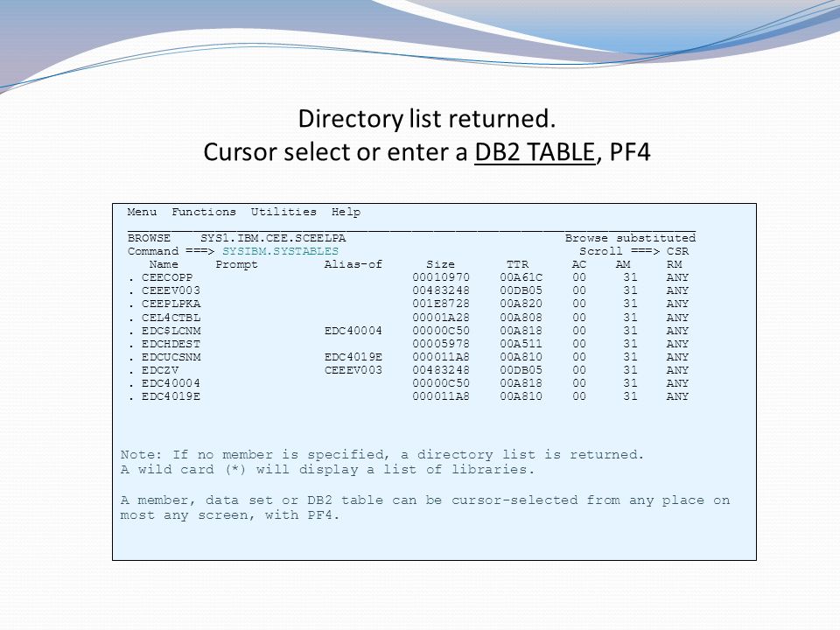Click the AM column header
The image size is (840, 630).
pyautogui.click(x=623, y=264)
